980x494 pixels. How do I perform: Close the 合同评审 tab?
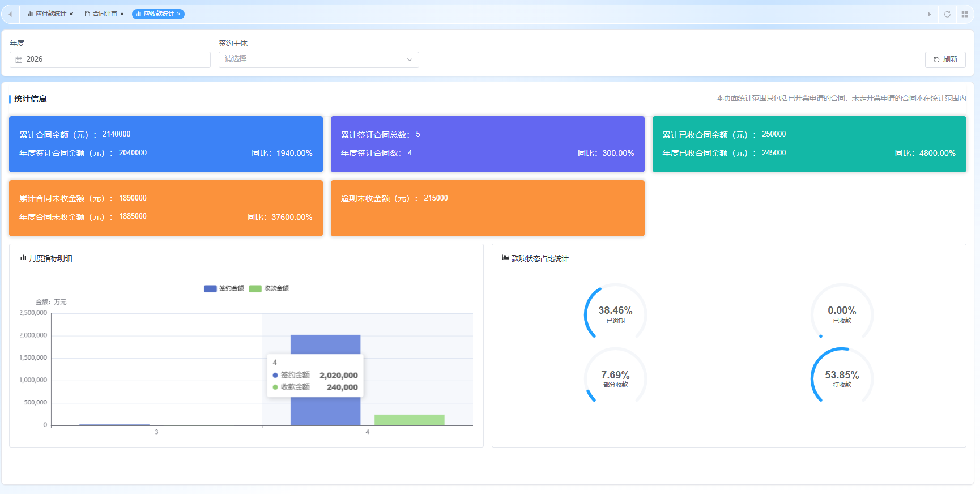[122, 14]
